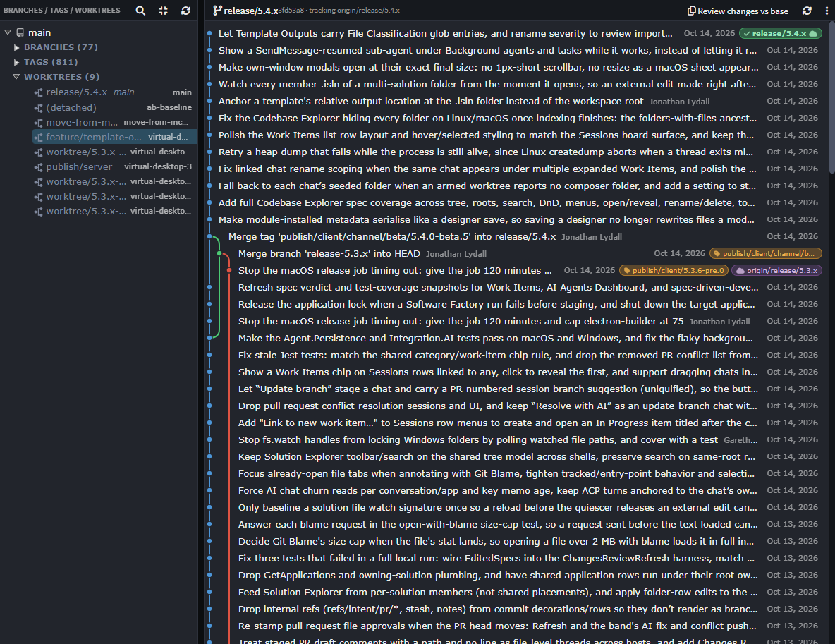
Task: Collapse the WORKTREES (9) section
Action: 16,77
